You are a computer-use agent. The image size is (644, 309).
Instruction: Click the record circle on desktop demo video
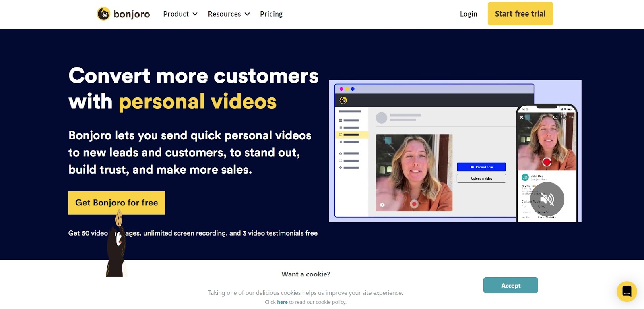pyautogui.click(x=414, y=204)
